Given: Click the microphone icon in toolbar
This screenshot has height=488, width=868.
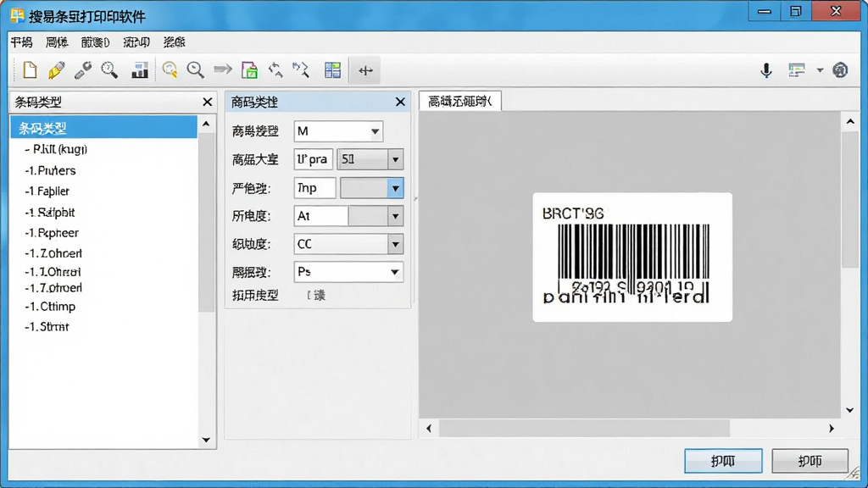Looking at the screenshot, I should [766, 70].
